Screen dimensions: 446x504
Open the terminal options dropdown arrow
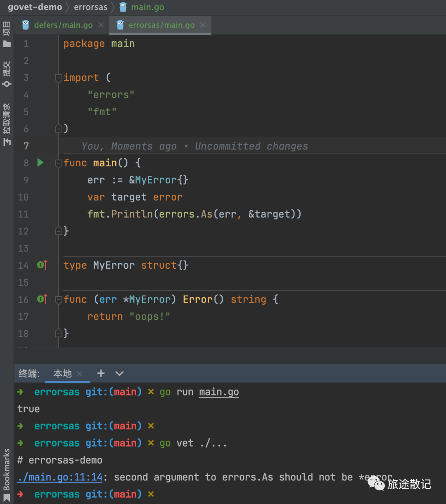tap(119, 374)
